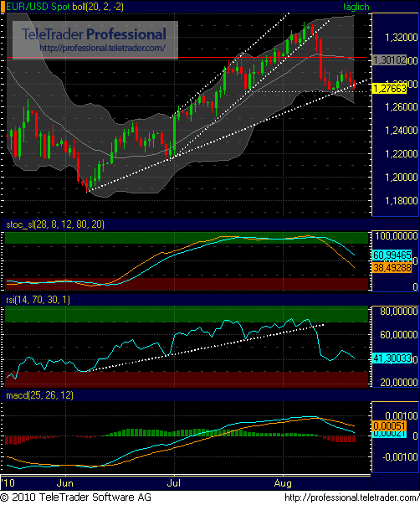
Task: Click the 1,24000 price axis label
Action: click(x=402, y=130)
